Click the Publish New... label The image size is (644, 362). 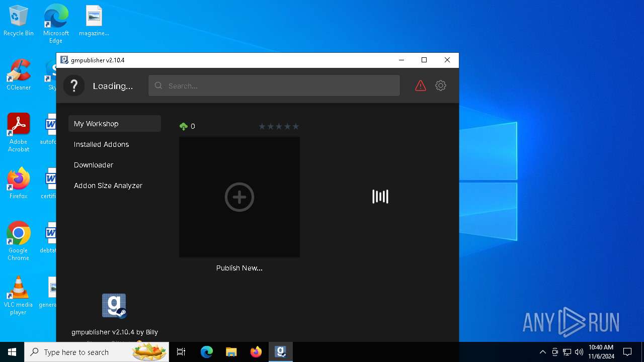pyautogui.click(x=239, y=268)
